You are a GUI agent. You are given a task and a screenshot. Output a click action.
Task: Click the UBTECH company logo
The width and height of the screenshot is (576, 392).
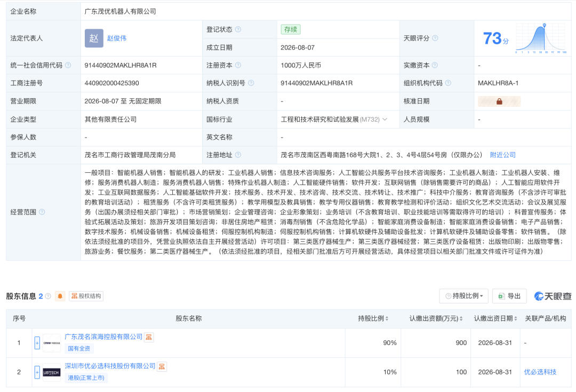[x=51, y=372]
